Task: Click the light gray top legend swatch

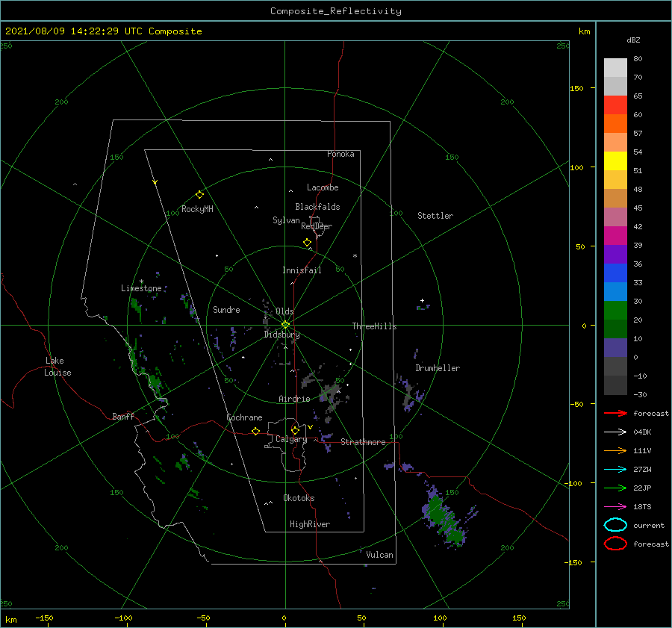Action: click(615, 68)
